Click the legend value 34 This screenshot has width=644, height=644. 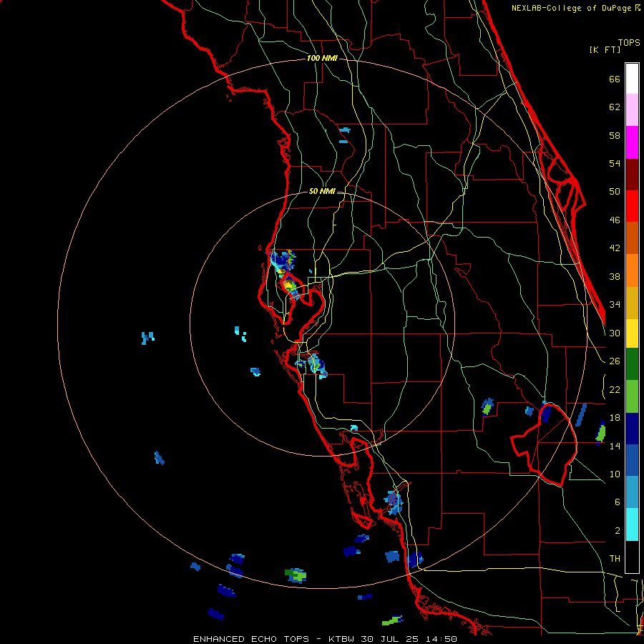click(615, 305)
